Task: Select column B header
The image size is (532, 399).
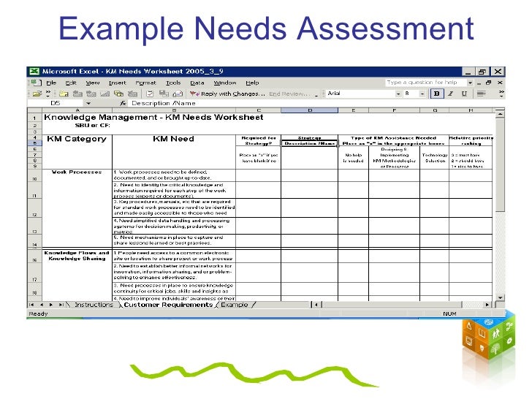Action: [174, 110]
